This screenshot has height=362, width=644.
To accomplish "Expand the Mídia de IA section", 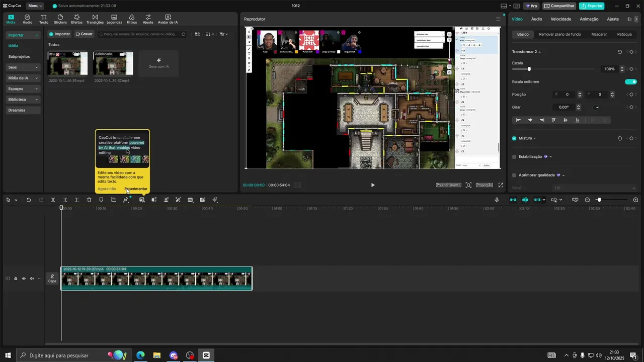I will (23, 78).
